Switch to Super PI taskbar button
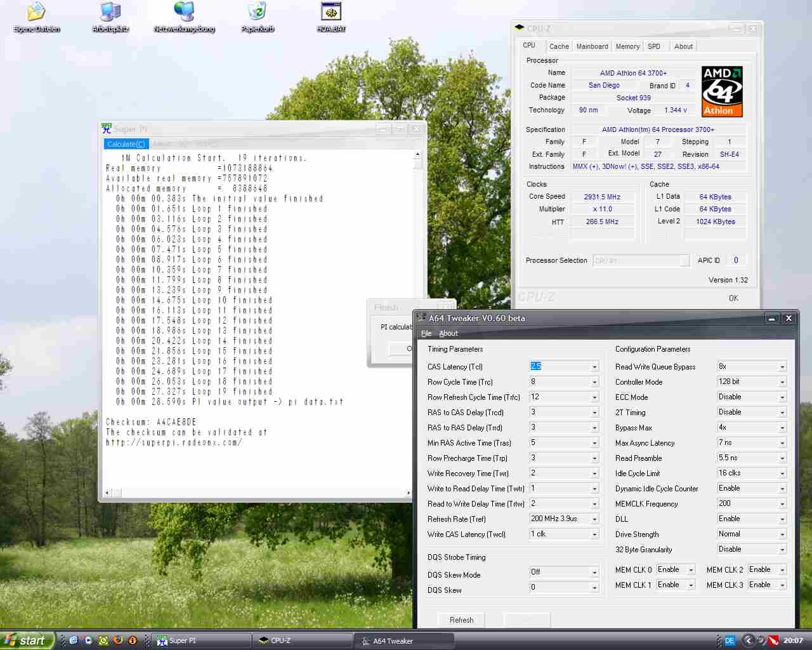The image size is (812, 650). point(202,640)
